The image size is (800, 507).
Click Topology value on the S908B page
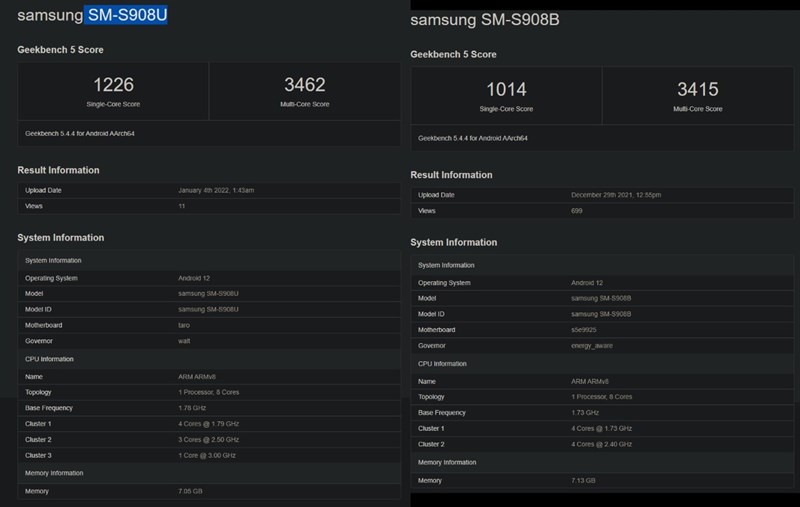click(601, 397)
